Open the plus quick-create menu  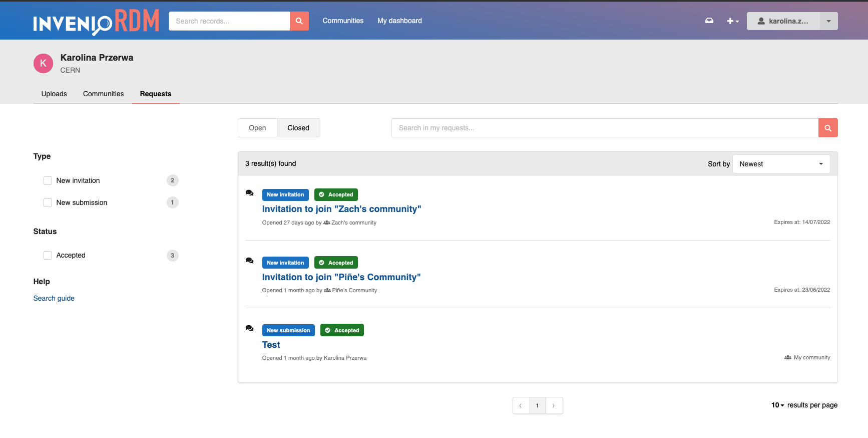(x=733, y=21)
